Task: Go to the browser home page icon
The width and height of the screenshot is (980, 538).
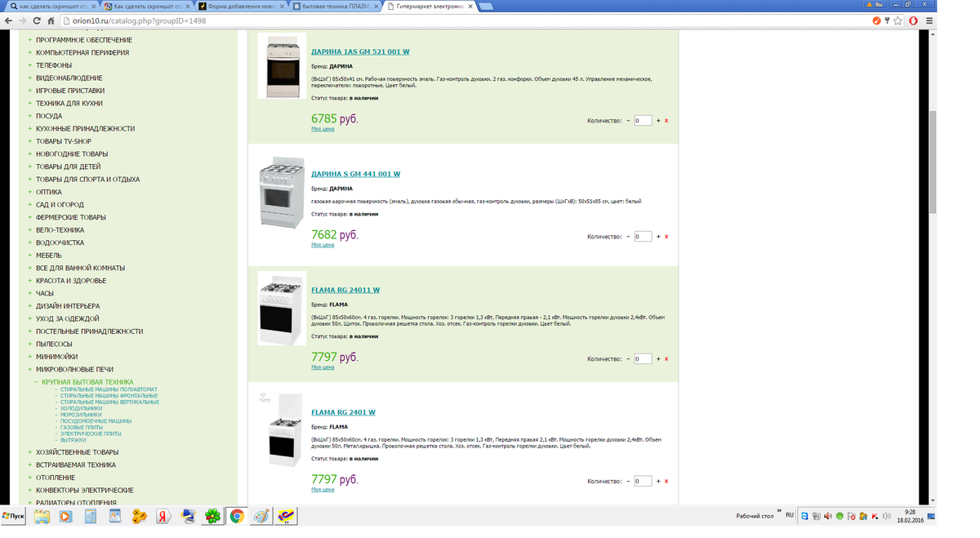Action: (51, 20)
